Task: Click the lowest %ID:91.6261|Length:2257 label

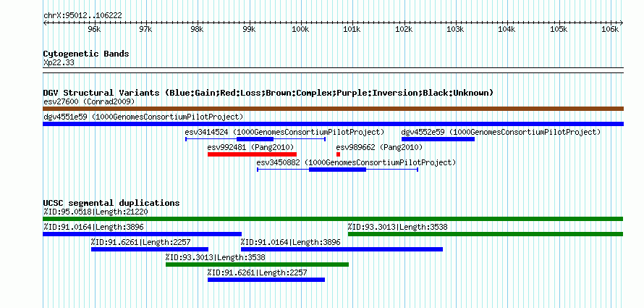Action: [257, 272]
